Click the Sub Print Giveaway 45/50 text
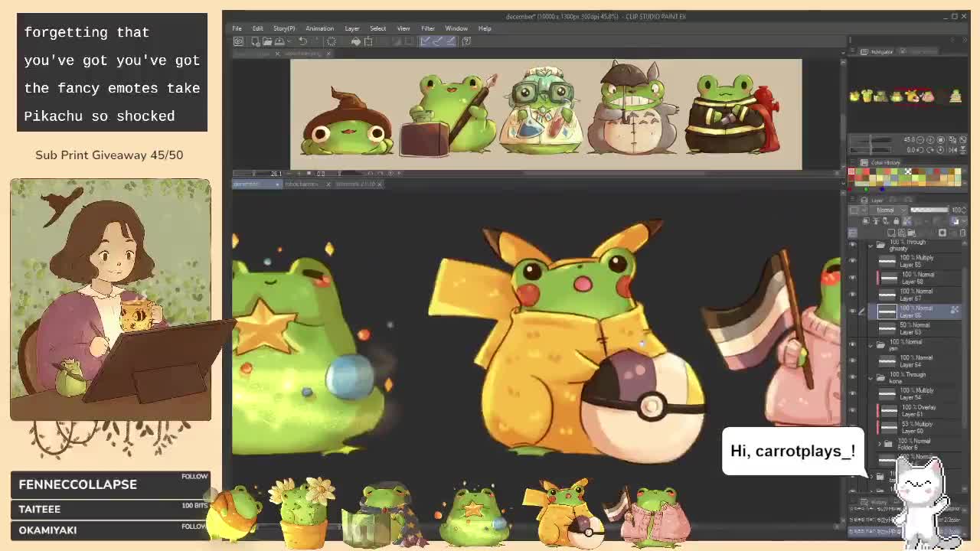Viewport: 980px width, 551px height. [x=109, y=155]
